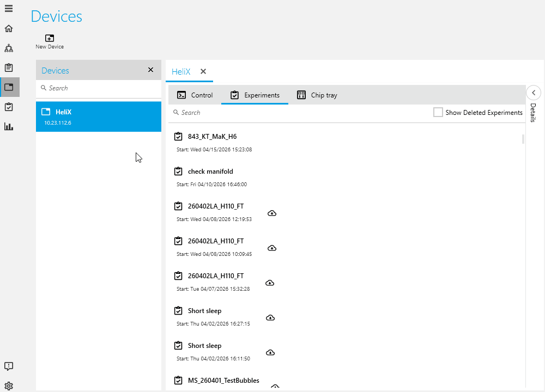Click clipboard icon beside check manifold
Image resolution: width=545 pixels, height=392 pixels.
click(x=178, y=171)
